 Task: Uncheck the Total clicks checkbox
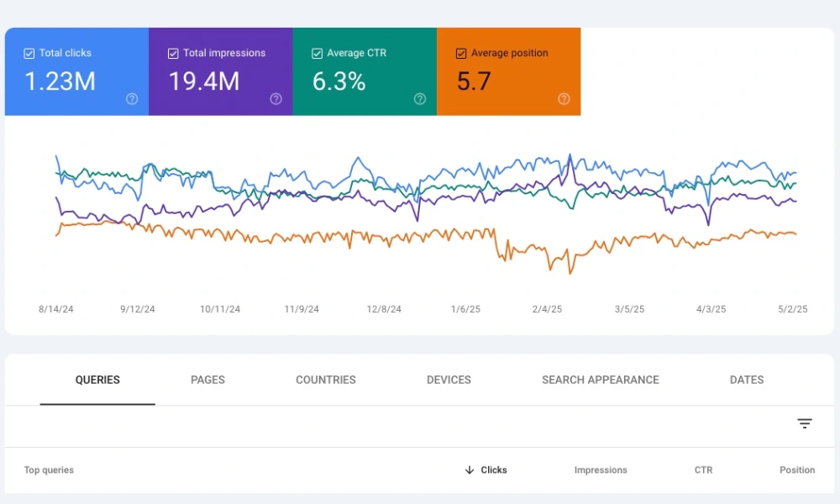pyautogui.click(x=29, y=54)
